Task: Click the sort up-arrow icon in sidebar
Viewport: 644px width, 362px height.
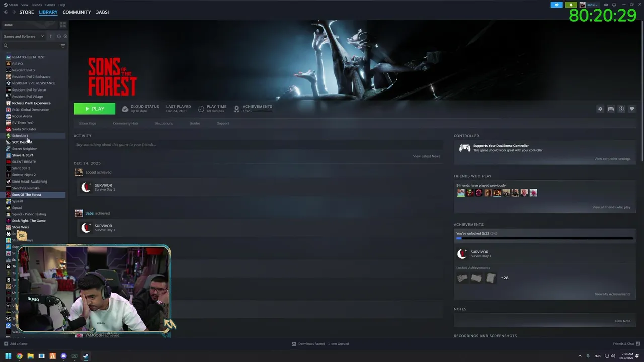Action: tap(51, 36)
